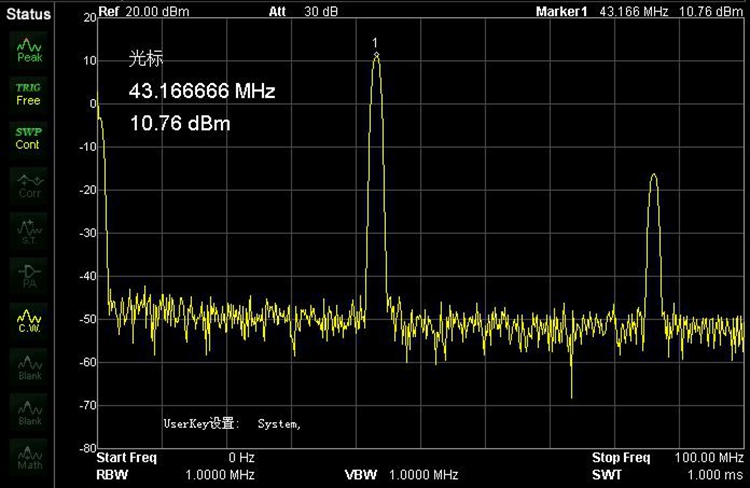Toggle the SWP Cont sweep mode
The height and width of the screenshot is (488, 750).
coord(28,138)
